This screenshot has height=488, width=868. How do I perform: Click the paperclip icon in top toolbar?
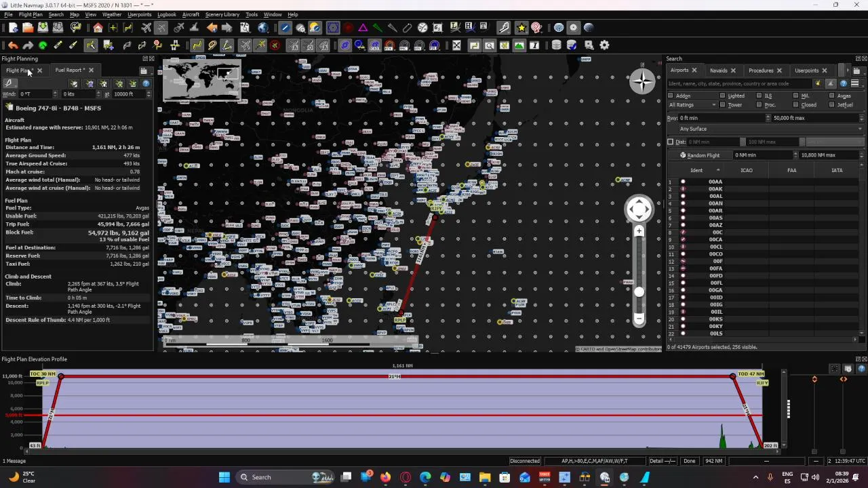[407, 28]
